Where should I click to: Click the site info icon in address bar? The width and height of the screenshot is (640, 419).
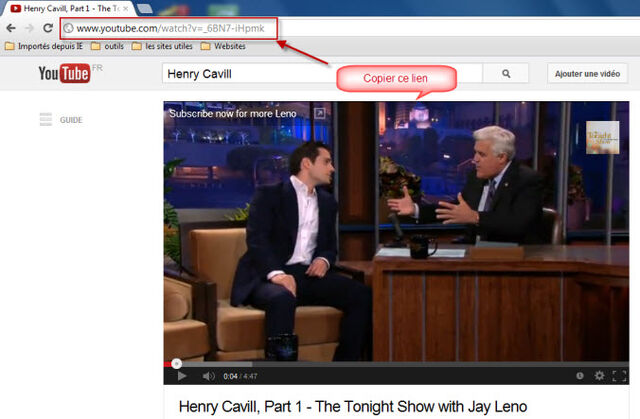tap(69, 28)
